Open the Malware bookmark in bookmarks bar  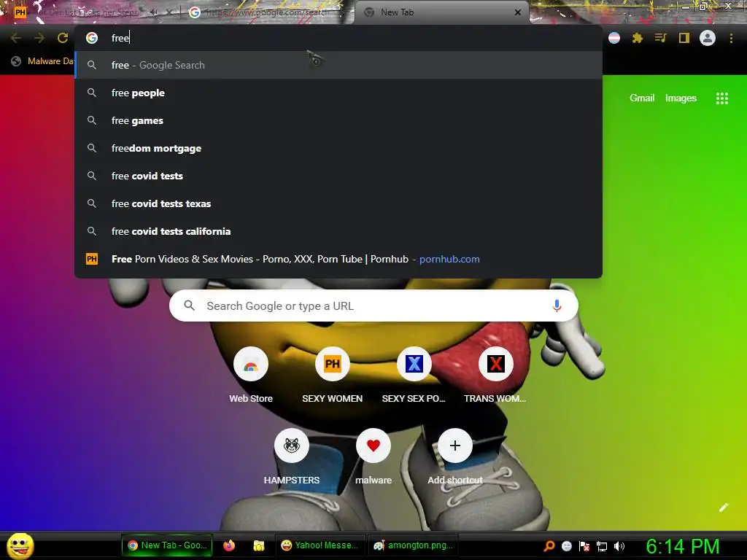pyautogui.click(x=43, y=61)
